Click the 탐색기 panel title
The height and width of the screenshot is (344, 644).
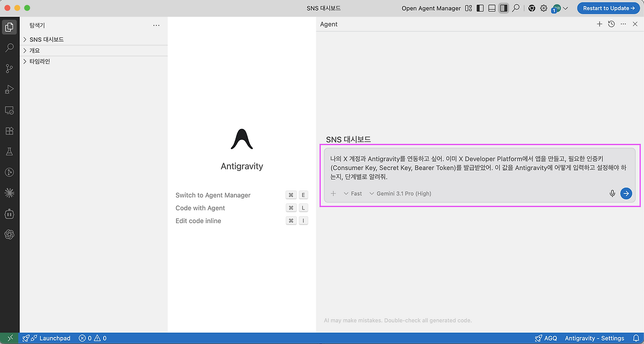point(37,25)
